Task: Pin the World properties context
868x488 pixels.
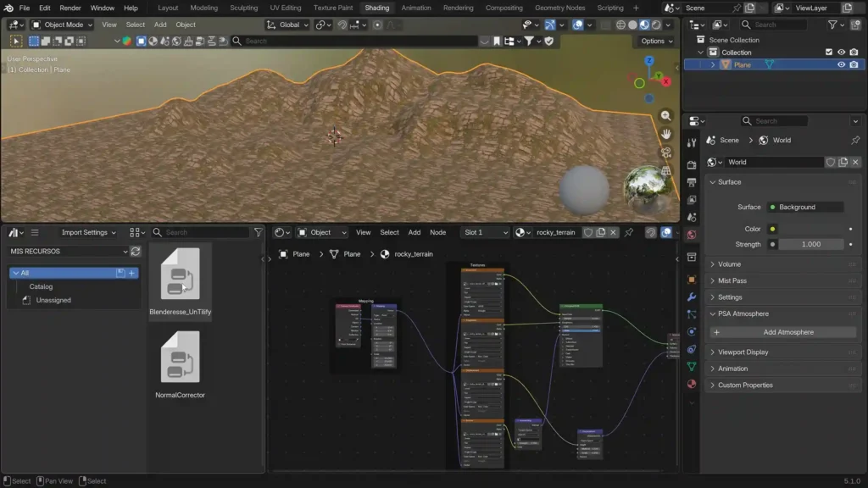Action: [x=855, y=140]
